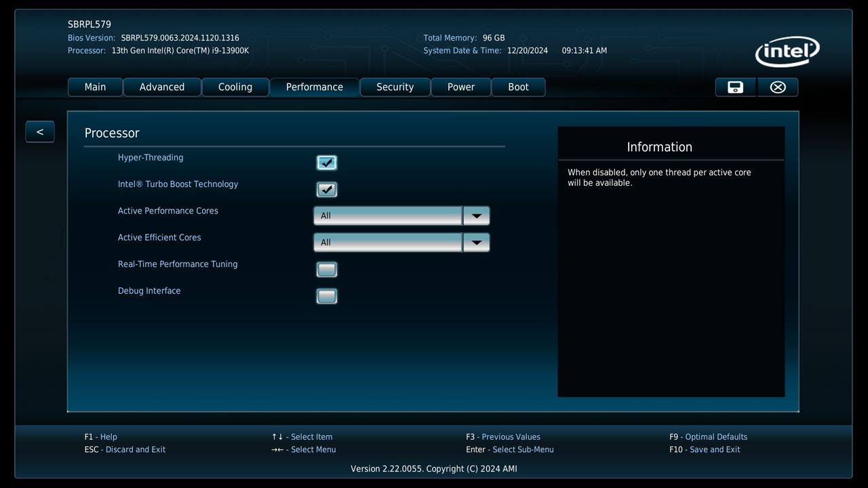Click Intel Turbo Boost Technology label
This screenshot has height=488, width=868.
178,184
